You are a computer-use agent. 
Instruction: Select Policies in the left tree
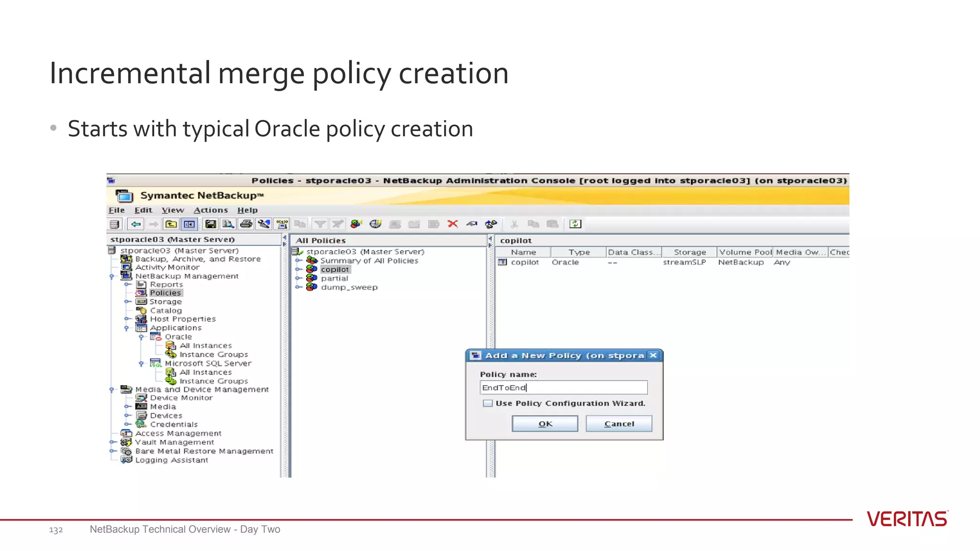click(166, 293)
